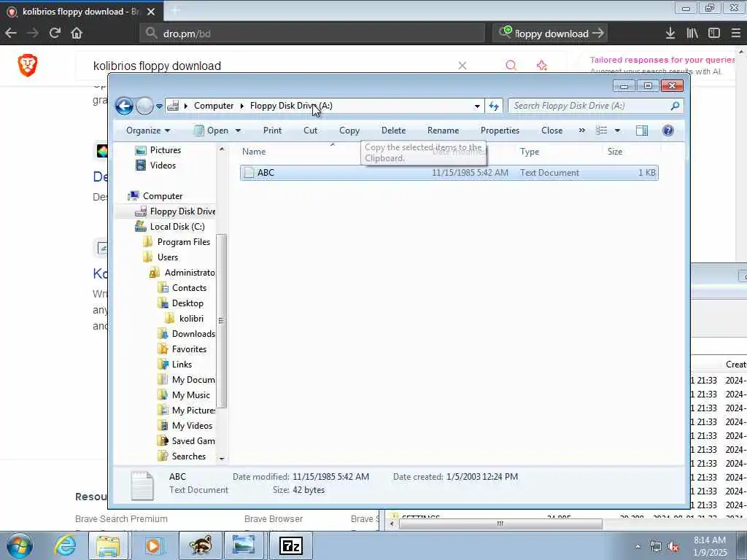Screen dimensions: 747x560
Task: Toggle browser sidebar icon
Action: point(713,33)
